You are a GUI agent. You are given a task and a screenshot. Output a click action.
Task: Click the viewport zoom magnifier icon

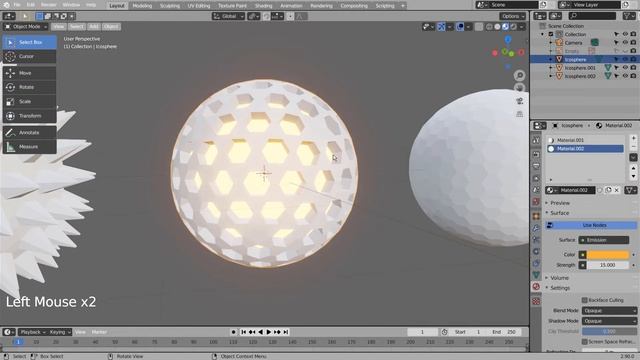tap(520, 76)
